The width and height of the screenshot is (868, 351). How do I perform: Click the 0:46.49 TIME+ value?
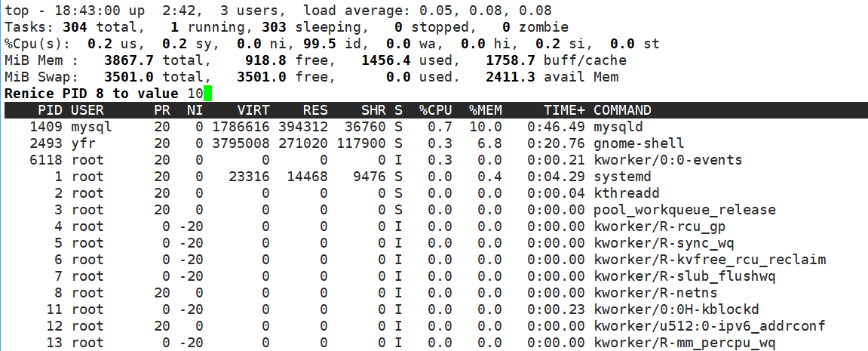pyautogui.click(x=556, y=127)
